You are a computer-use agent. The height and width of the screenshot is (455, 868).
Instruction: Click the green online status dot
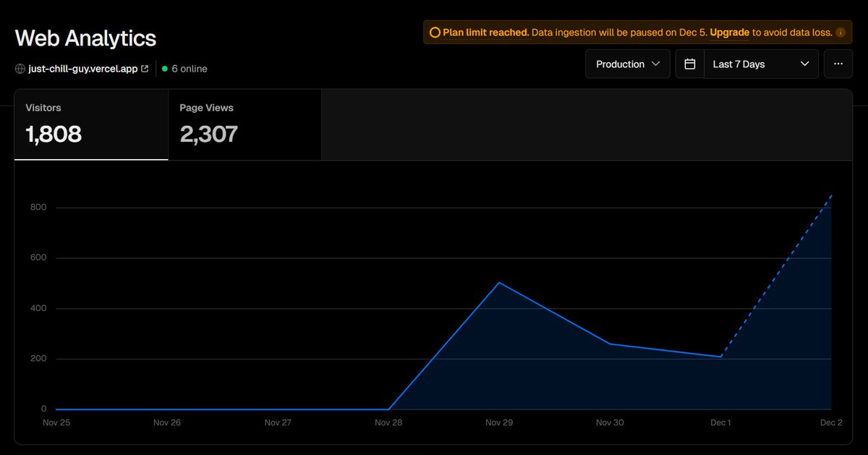pos(165,69)
